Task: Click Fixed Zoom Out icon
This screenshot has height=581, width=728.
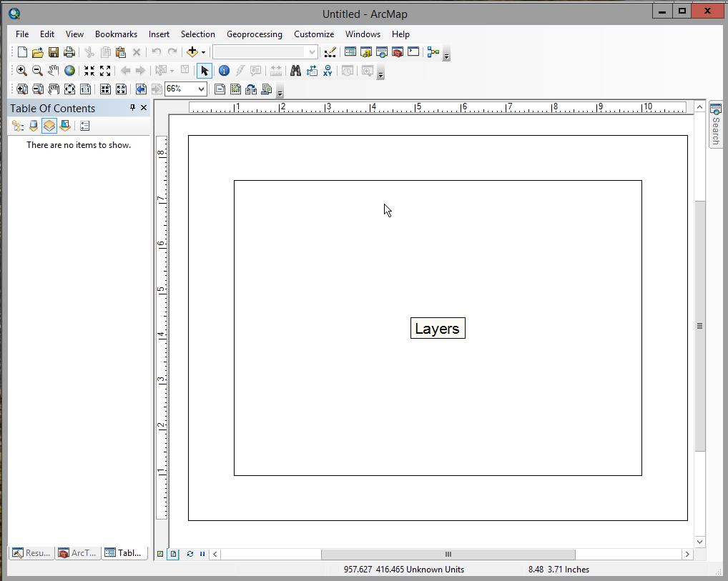Action: pos(105,71)
